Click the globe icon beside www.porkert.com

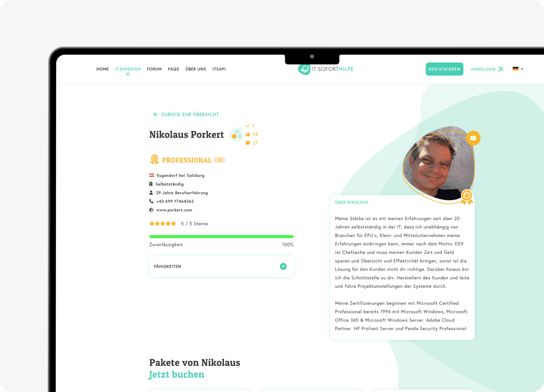tap(151, 210)
